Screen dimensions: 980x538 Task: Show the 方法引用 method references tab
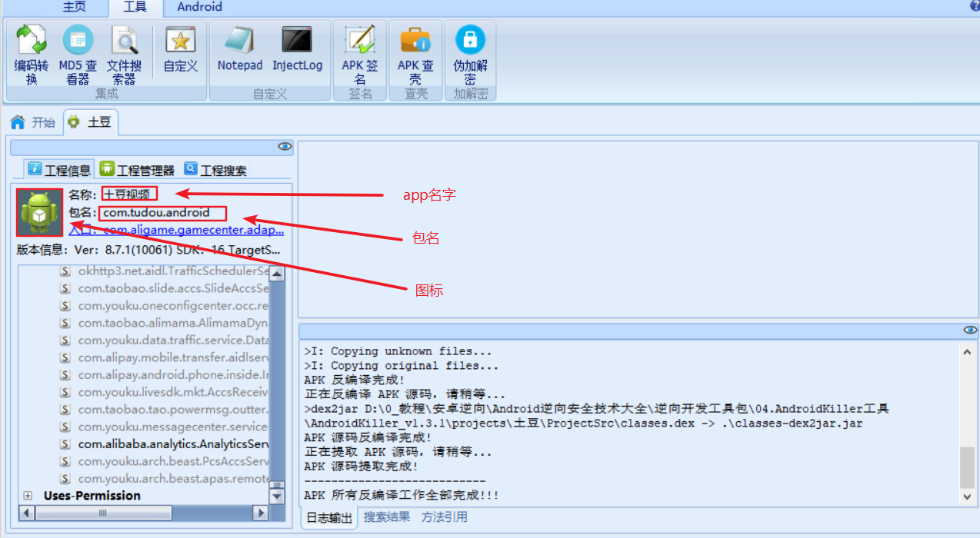click(x=444, y=517)
